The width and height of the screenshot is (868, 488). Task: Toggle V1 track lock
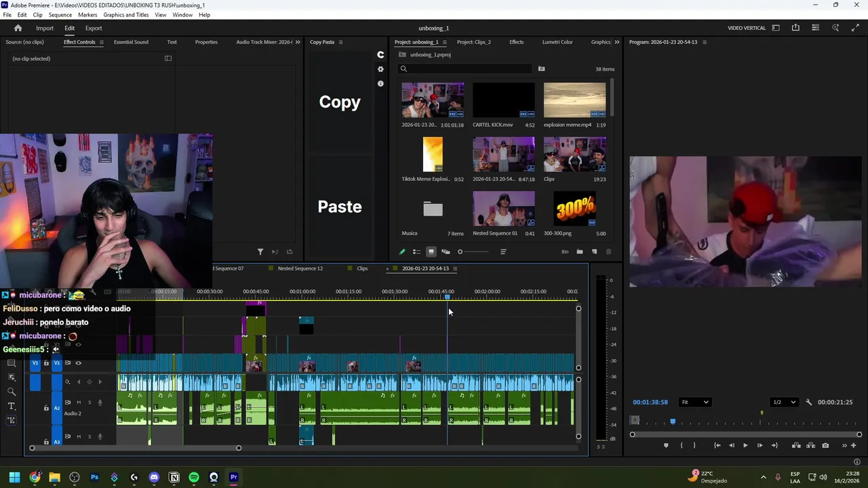tap(46, 363)
